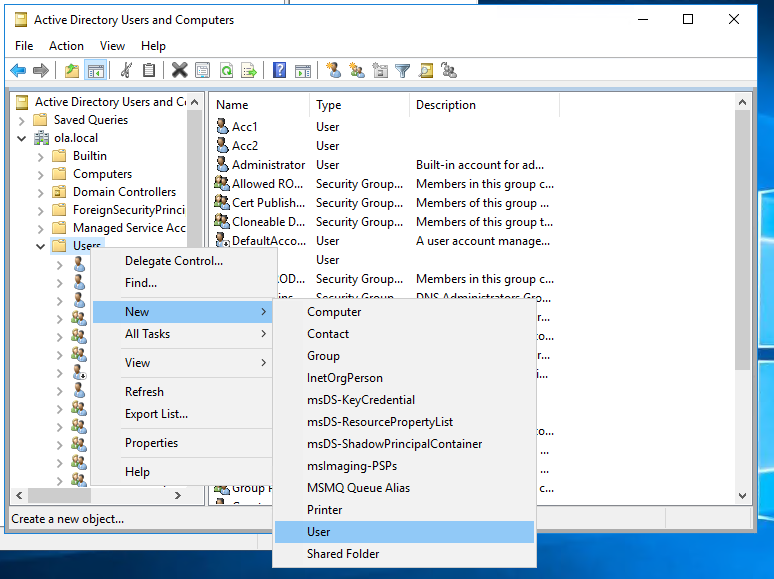Screen dimensions: 774x579
Task: Collapse the Users container
Action: (41, 246)
